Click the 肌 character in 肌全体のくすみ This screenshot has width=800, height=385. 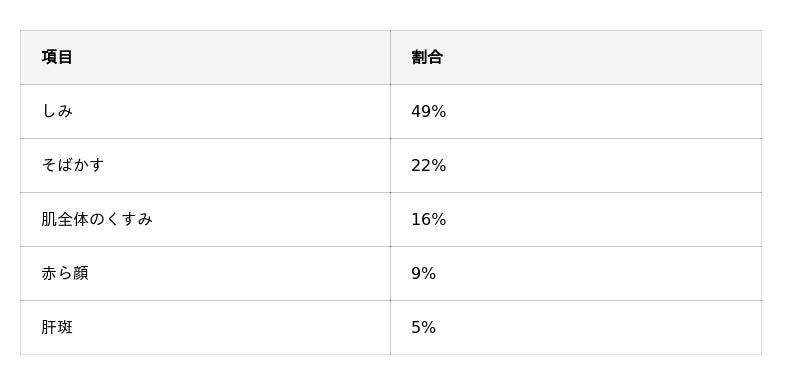[x=49, y=219]
